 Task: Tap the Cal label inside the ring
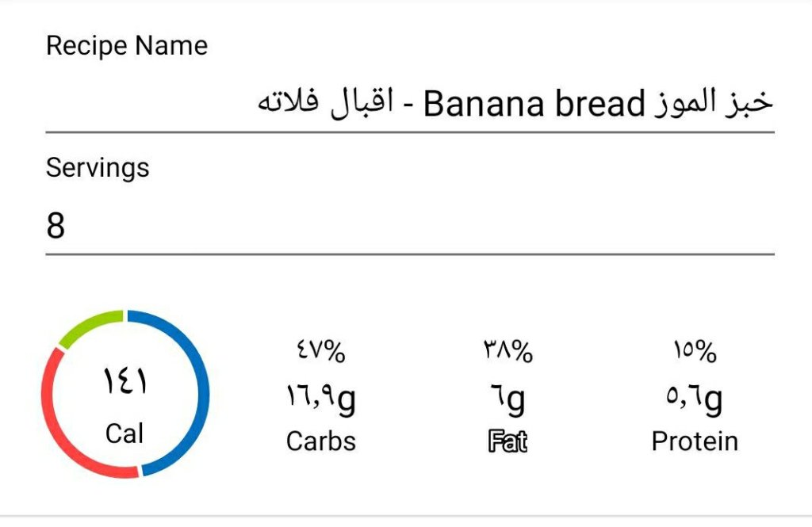(124, 433)
